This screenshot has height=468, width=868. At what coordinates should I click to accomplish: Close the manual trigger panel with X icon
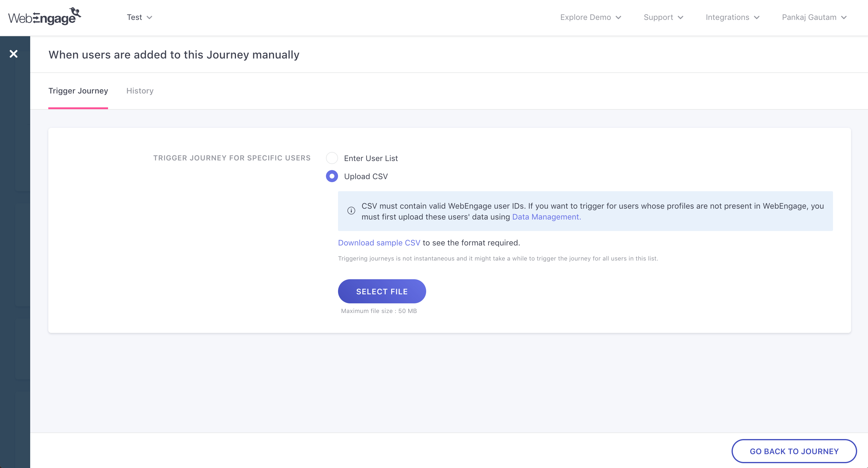(14, 54)
